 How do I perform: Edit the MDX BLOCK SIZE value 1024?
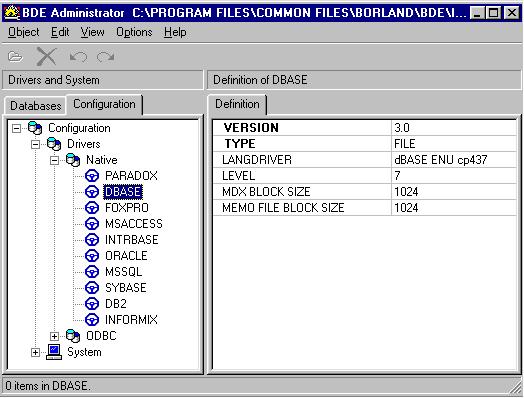pyautogui.click(x=454, y=192)
